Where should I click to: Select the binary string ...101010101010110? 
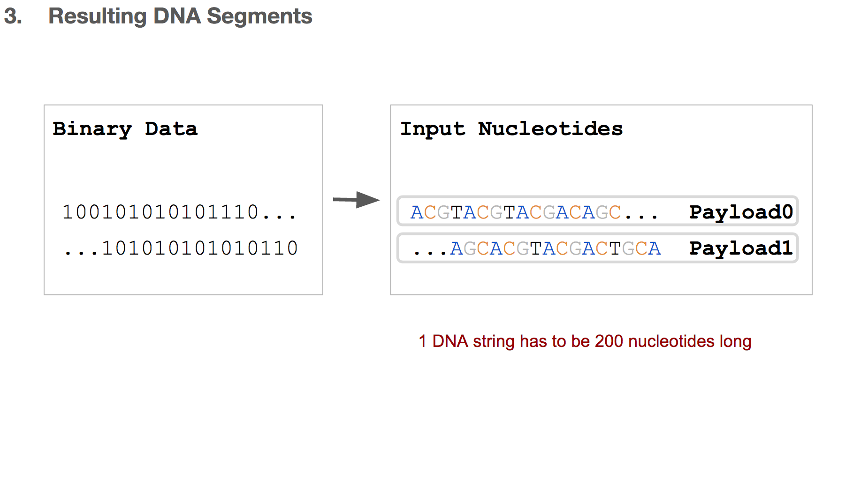[x=181, y=248]
